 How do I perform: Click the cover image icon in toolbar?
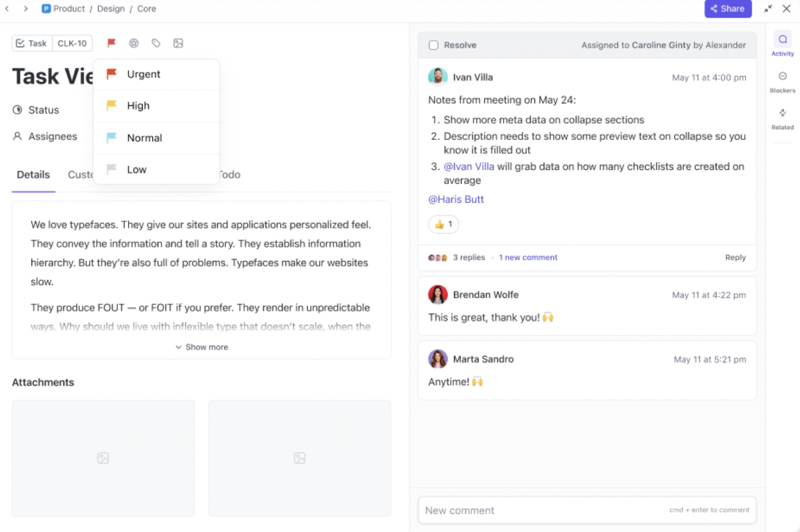(178, 43)
